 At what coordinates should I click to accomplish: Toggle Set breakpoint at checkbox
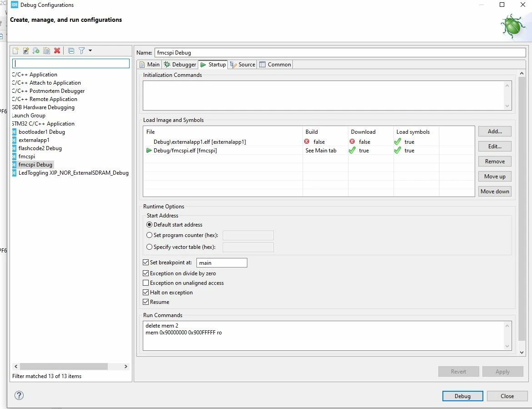(x=146, y=263)
